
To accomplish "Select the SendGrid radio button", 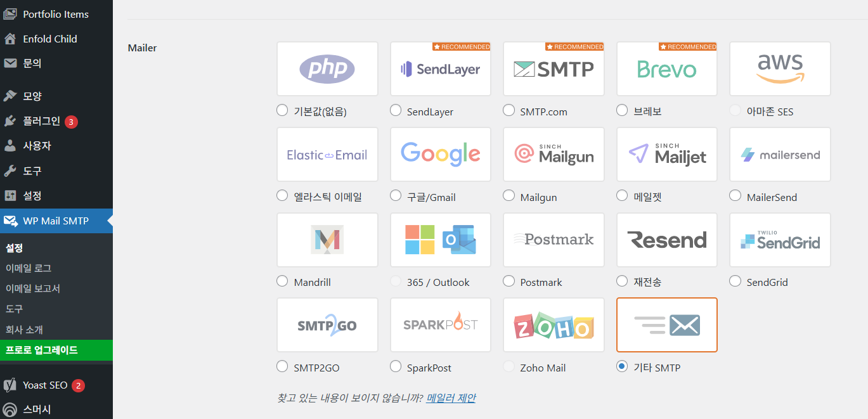I will click(735, 281).
